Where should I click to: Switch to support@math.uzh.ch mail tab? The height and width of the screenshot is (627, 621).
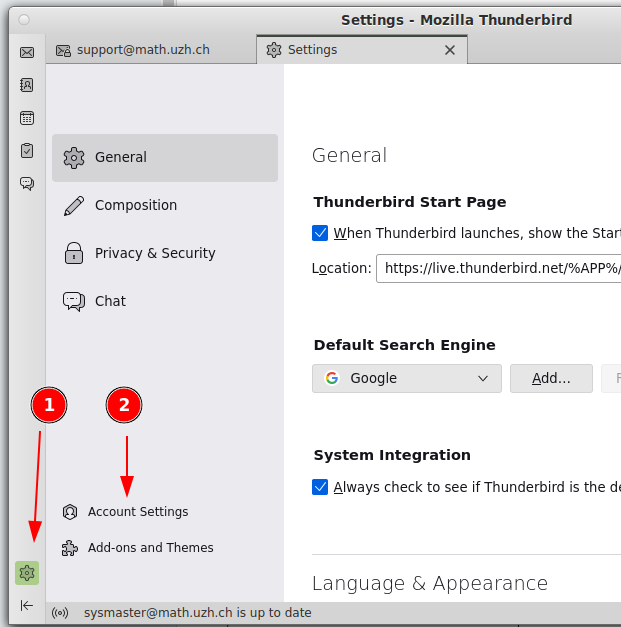(151, 50)
